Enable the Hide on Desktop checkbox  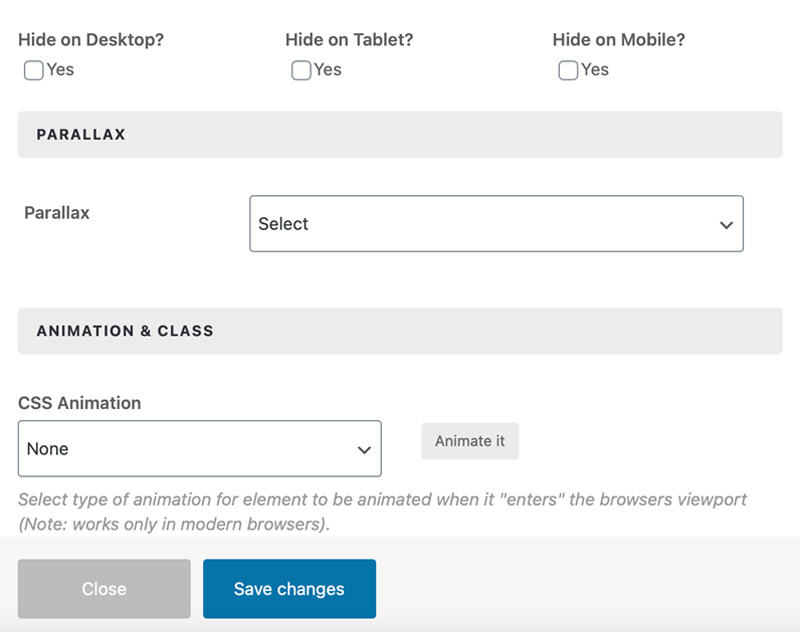pyautogui.click(x=33, y=70)
